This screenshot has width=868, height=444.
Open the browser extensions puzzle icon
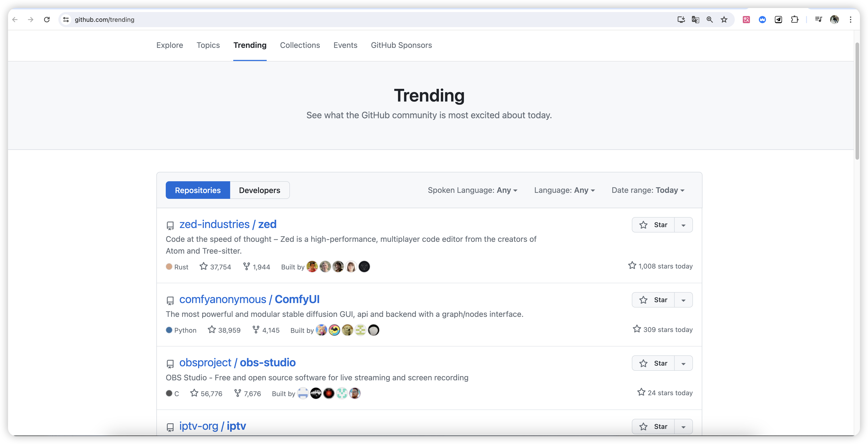coord(794,20)
